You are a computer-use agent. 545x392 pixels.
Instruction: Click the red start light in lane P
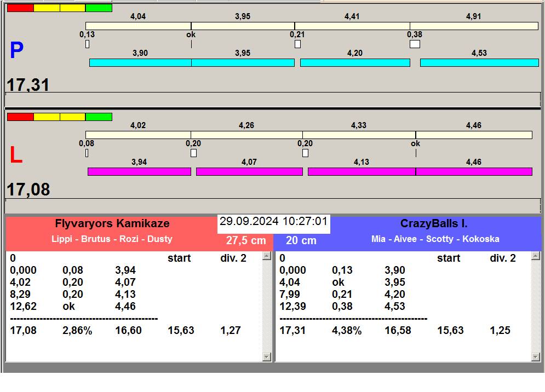(20, 8)
